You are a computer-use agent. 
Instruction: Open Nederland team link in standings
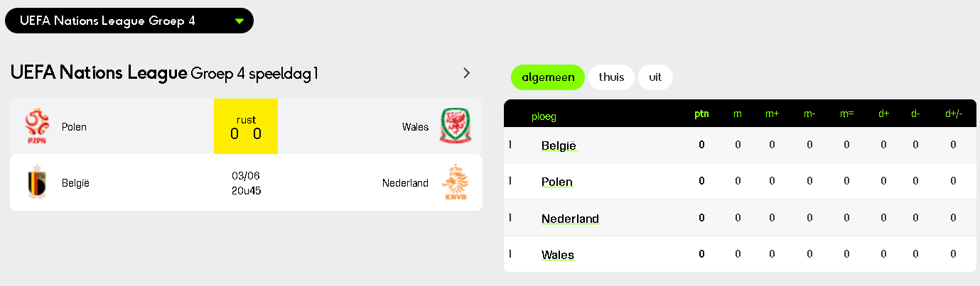570,219
